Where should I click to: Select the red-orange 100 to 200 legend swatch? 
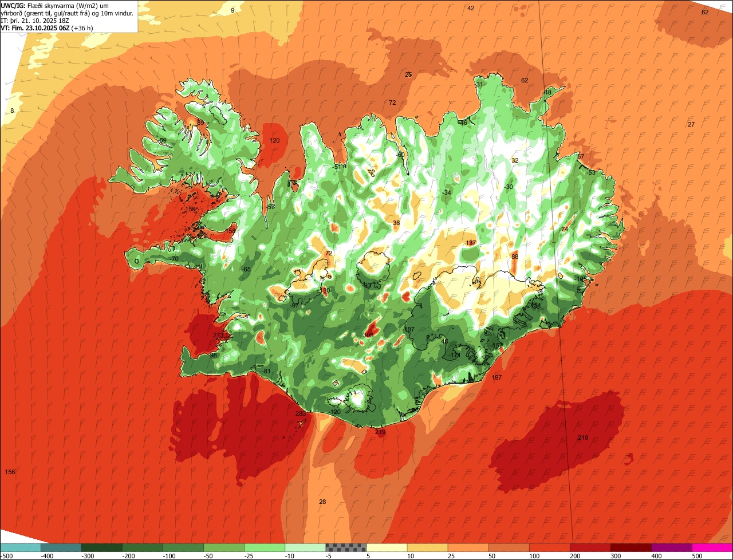tap(549, 547)
